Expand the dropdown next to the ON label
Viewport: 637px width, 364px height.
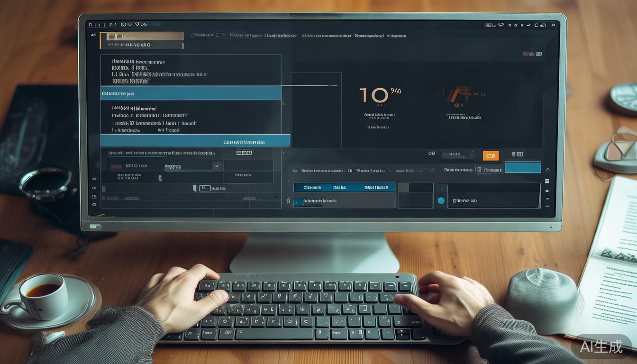click(x=457, y=155)
